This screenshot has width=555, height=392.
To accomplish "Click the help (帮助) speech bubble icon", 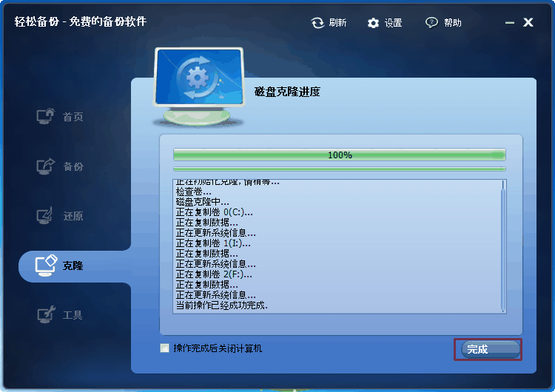I will pyautogui.click(x=431, y=23).
